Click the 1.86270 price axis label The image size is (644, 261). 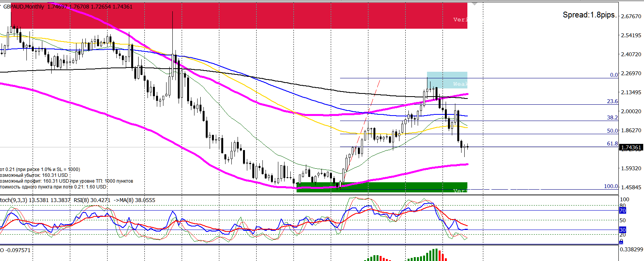tap(631, 130)
